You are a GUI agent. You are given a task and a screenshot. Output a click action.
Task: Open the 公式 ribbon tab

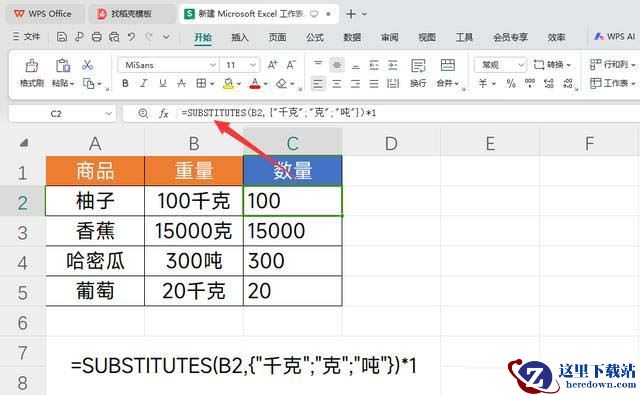[315, 38]
